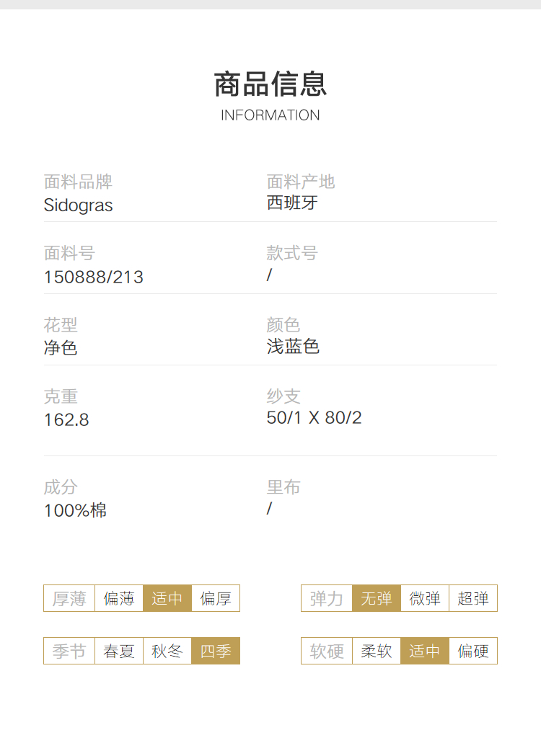Select 春夏 season option
This screenshot has width=541, height=756.
pyautogui.click(x=119, y=651)
